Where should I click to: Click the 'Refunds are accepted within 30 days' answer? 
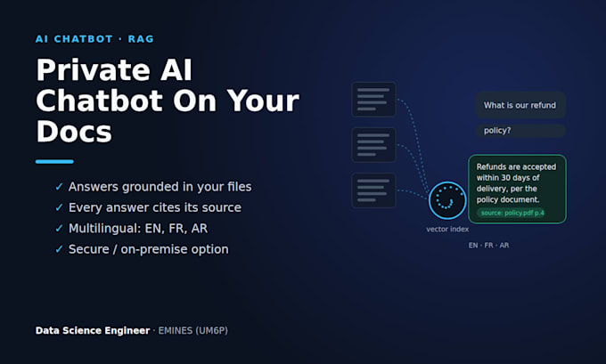point(518,190)
